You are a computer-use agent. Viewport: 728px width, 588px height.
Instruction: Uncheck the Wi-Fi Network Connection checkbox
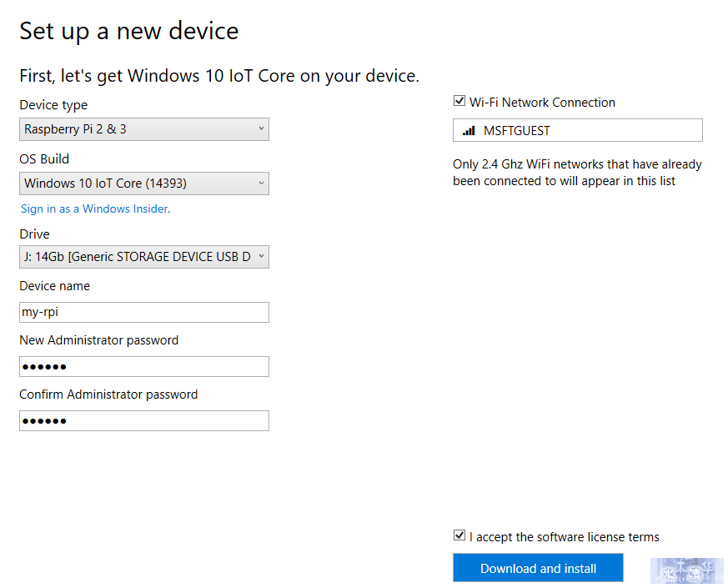(x=459, y=101)
